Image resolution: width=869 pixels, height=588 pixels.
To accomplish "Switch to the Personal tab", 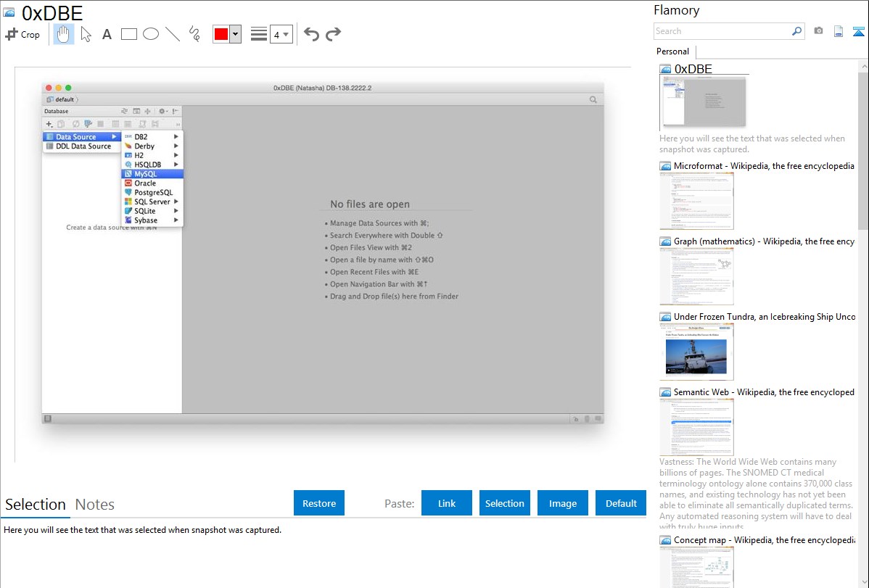I will pos(673,51).
